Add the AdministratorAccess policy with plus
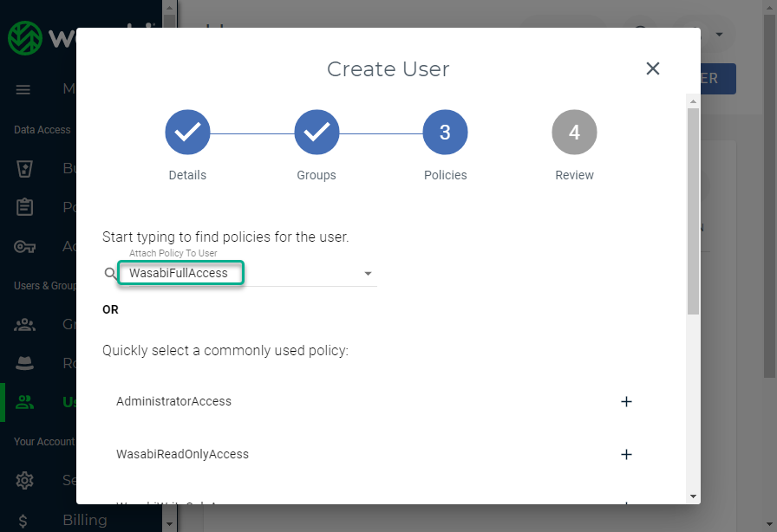Viewport: 777px width, 532px height. pyautogui.click(x=626, y=401)
